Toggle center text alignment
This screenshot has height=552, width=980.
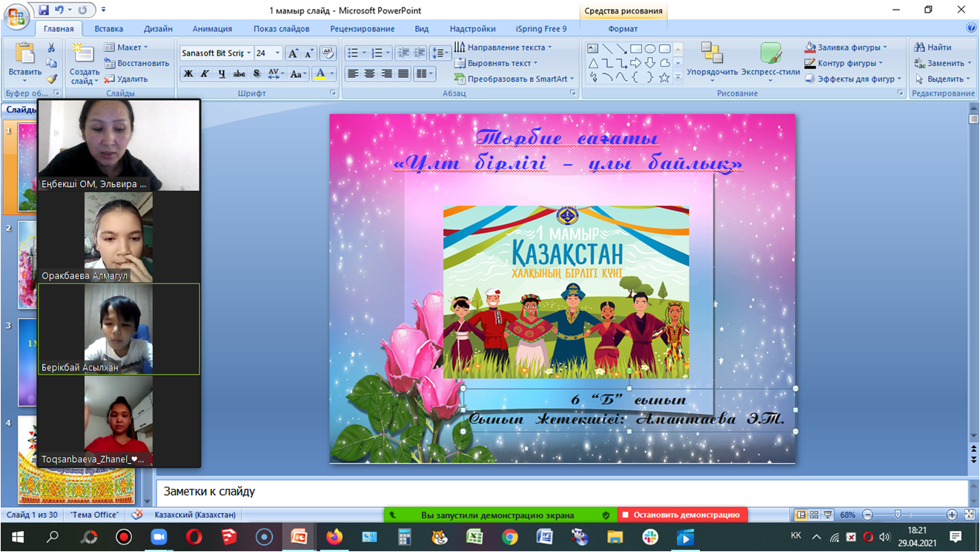(369, 73)
